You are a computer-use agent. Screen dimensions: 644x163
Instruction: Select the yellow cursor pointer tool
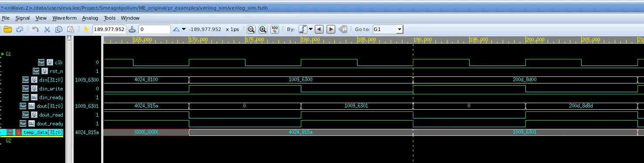86,29
